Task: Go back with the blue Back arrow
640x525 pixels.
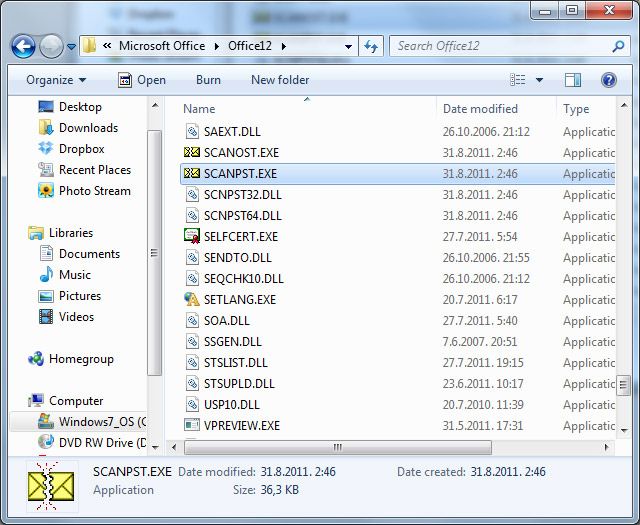Action: tap(23, 47)
